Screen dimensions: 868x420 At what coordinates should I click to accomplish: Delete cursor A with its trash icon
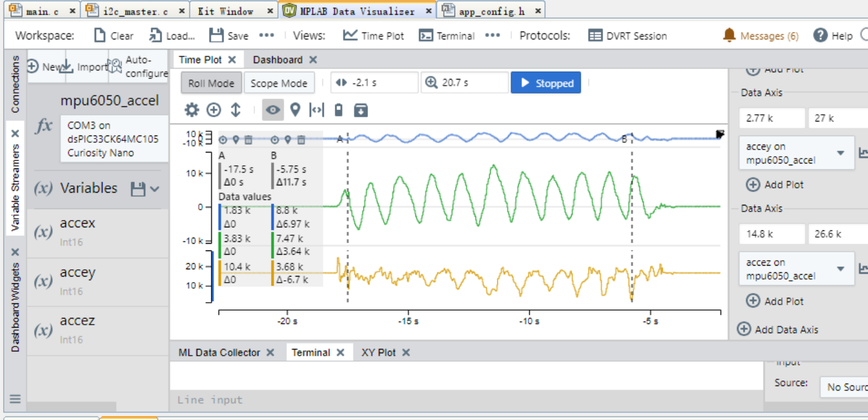[x=248, y=140]
